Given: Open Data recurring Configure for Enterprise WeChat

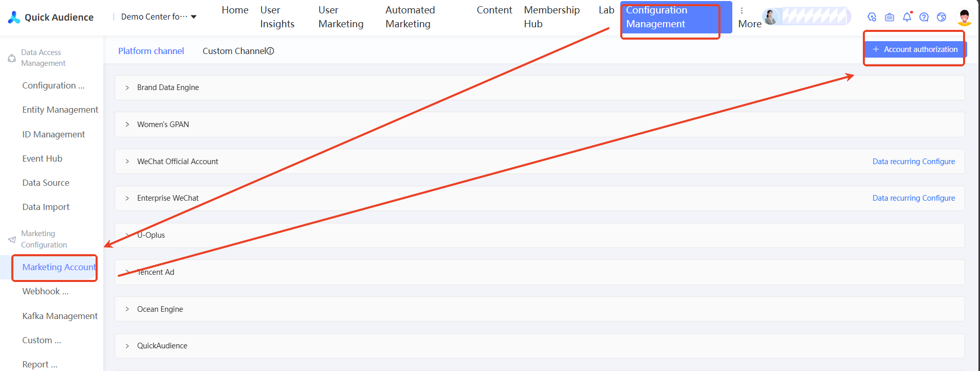Looking at the screenshot, I should pos(914,198).
